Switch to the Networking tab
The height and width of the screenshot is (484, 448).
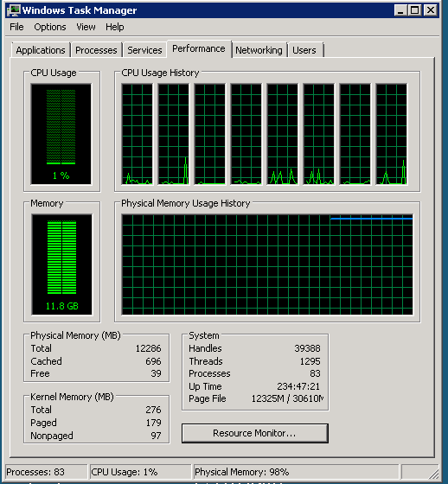259,50
